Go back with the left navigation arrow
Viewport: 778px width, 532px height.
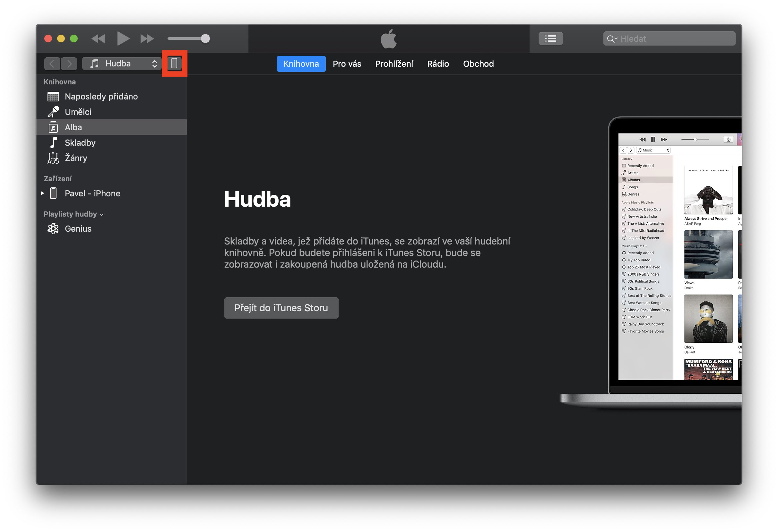tap(52, 64)
